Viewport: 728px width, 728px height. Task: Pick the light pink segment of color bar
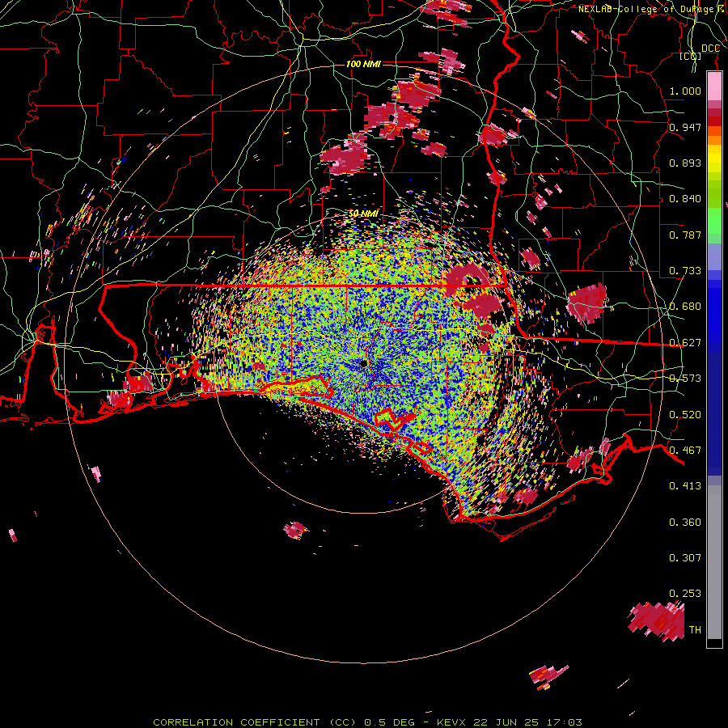pos(714,87)
